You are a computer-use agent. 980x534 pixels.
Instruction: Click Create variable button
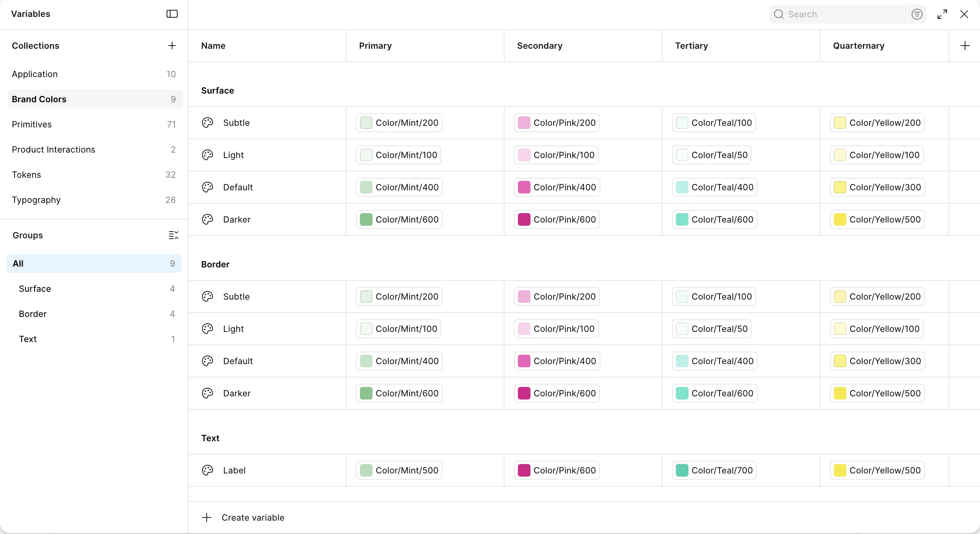click(243, 517)
